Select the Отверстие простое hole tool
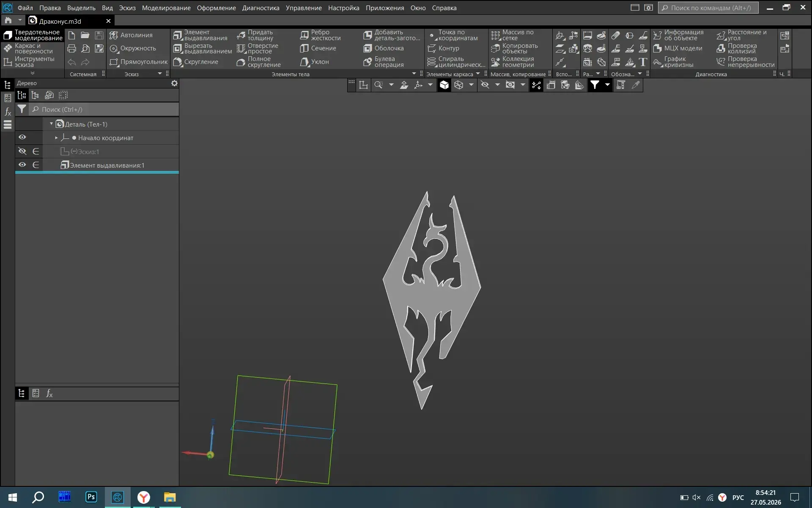This screenshot has height=508, width=812. [x=258, y=48]
